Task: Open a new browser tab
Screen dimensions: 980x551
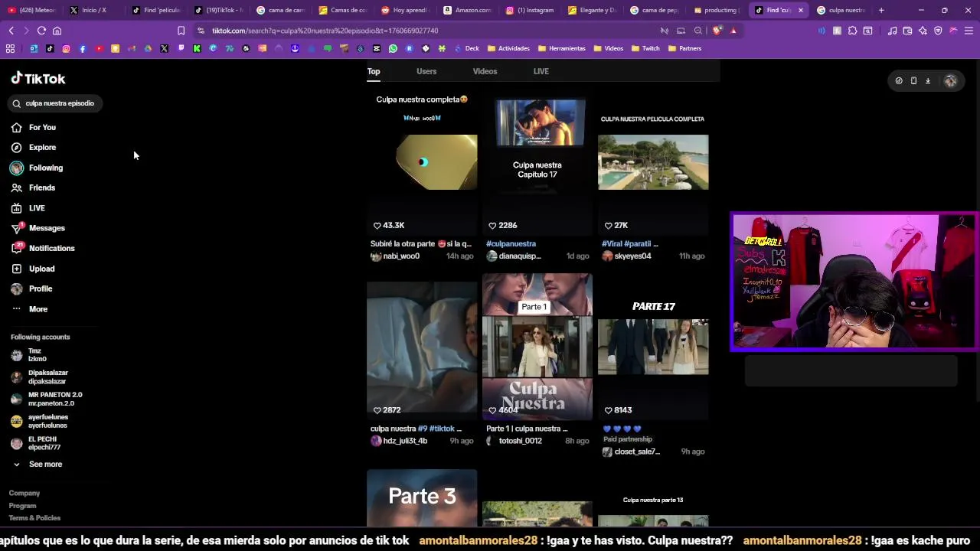Action: [x=881, y=10]
